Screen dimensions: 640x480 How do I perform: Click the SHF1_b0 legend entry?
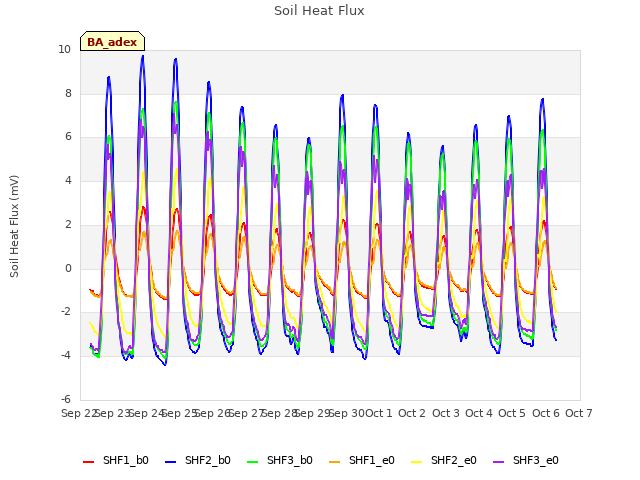point(116,461)
